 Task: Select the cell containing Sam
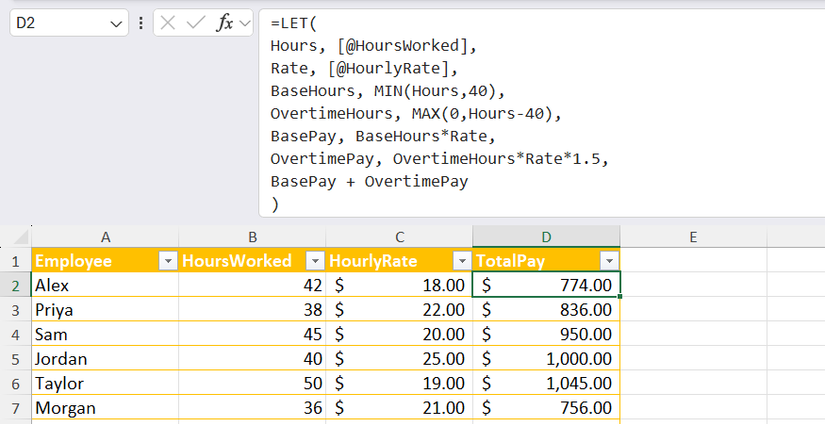[105, 334]
